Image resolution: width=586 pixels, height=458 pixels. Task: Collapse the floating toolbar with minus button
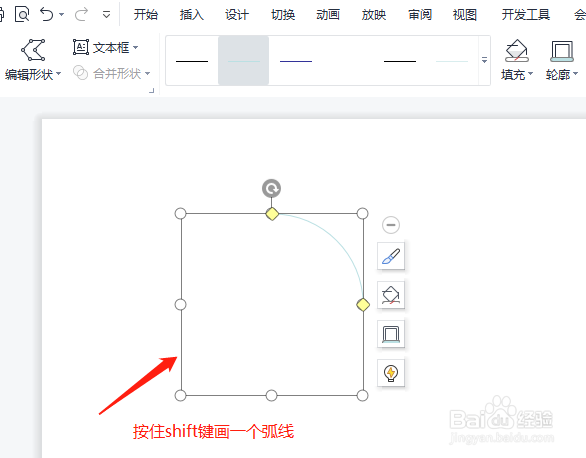[x=391, y=225]
